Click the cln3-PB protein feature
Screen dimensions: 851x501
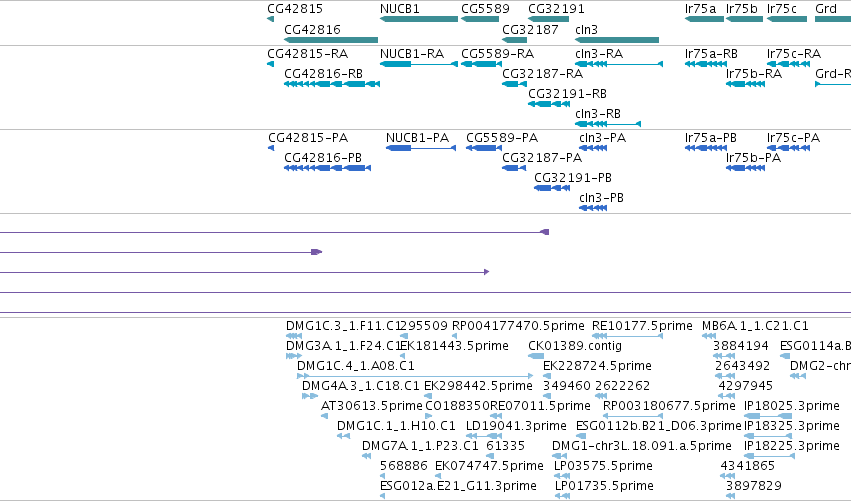click(x=593, y=208)
